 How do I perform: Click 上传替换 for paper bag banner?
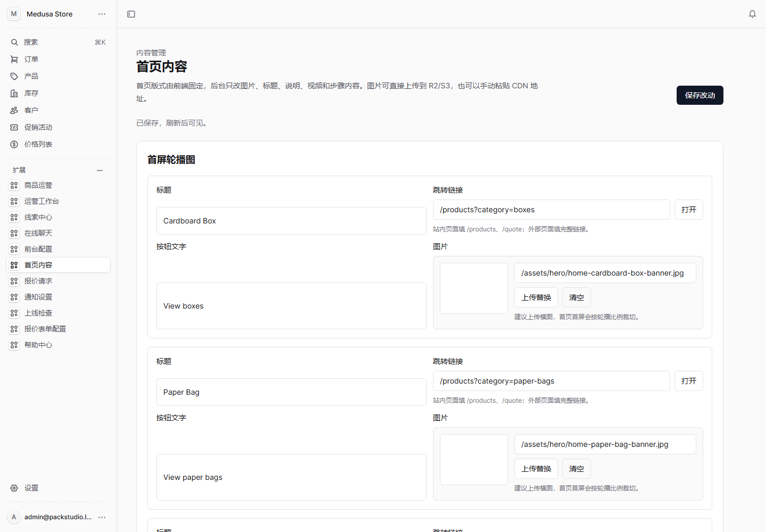pos(536,469)
